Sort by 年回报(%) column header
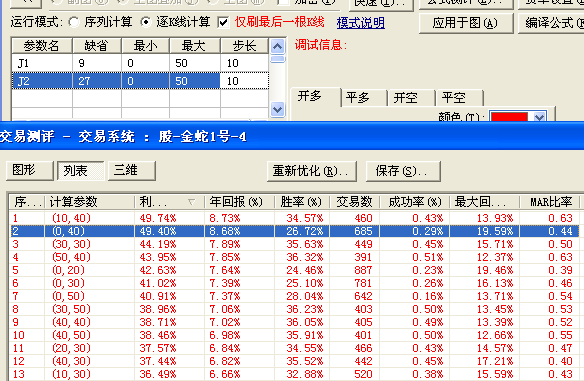This screenshot has height=381, width=584. [x=239, y=202]
